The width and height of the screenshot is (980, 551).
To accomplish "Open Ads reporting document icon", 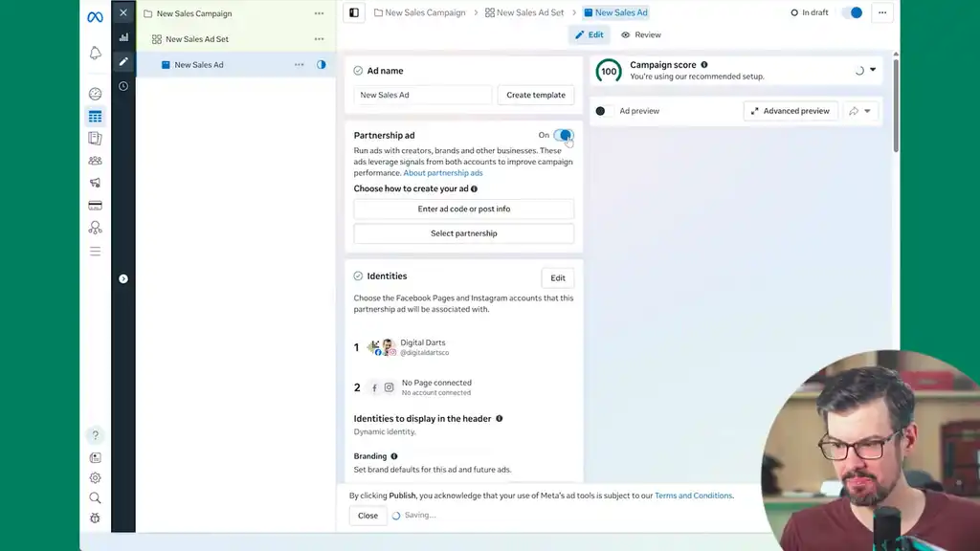I will 95,138.
